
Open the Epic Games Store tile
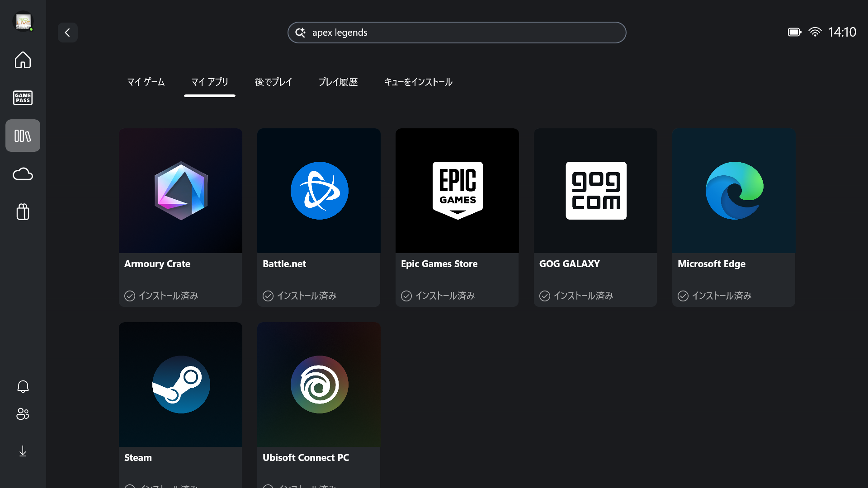457,190
